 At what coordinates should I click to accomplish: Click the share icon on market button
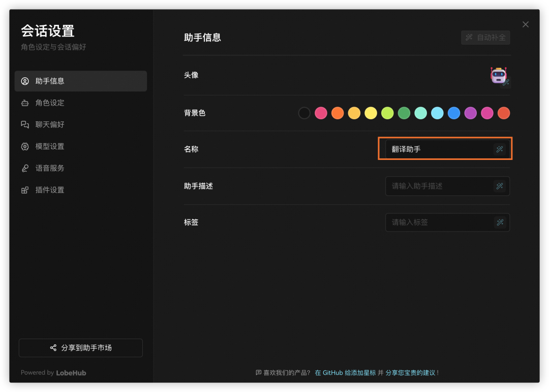coord(53,348)
